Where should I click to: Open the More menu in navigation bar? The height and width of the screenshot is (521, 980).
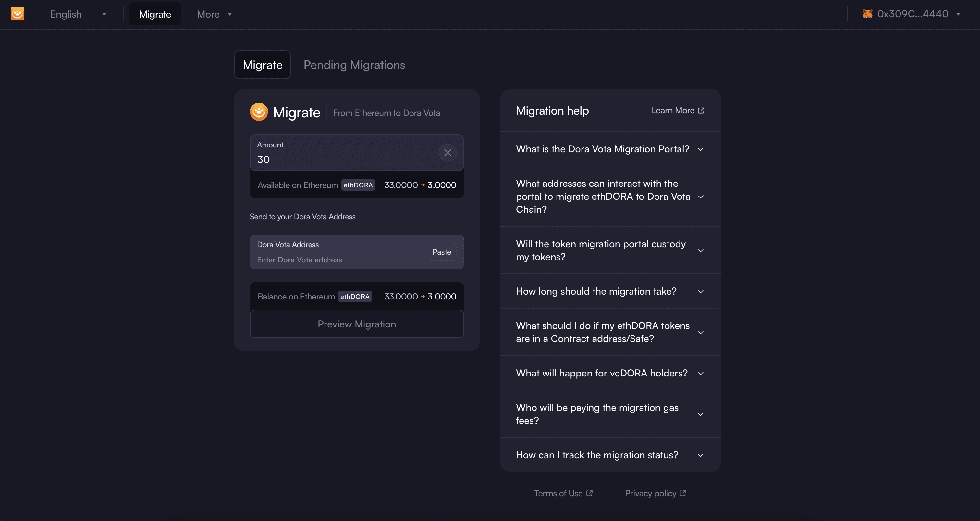[214, 14]
